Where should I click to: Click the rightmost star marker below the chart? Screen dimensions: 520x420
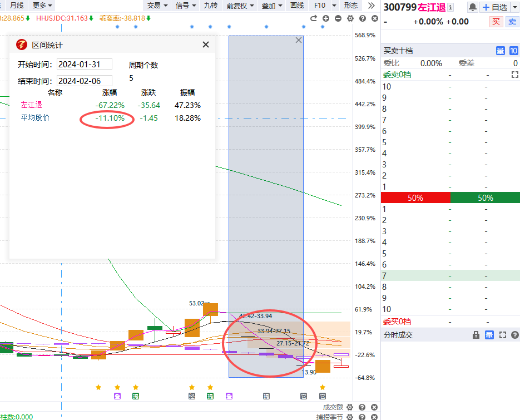tap(323, 387)
